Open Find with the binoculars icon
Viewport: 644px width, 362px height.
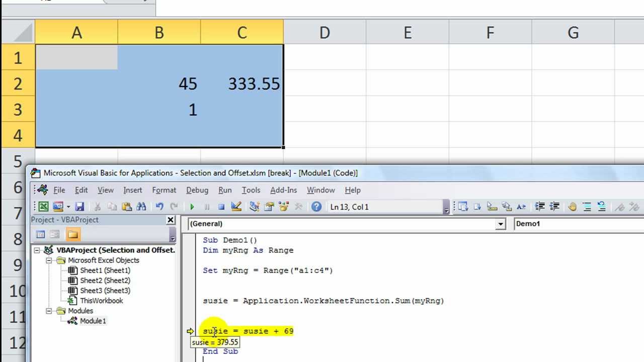coord(141,207)
